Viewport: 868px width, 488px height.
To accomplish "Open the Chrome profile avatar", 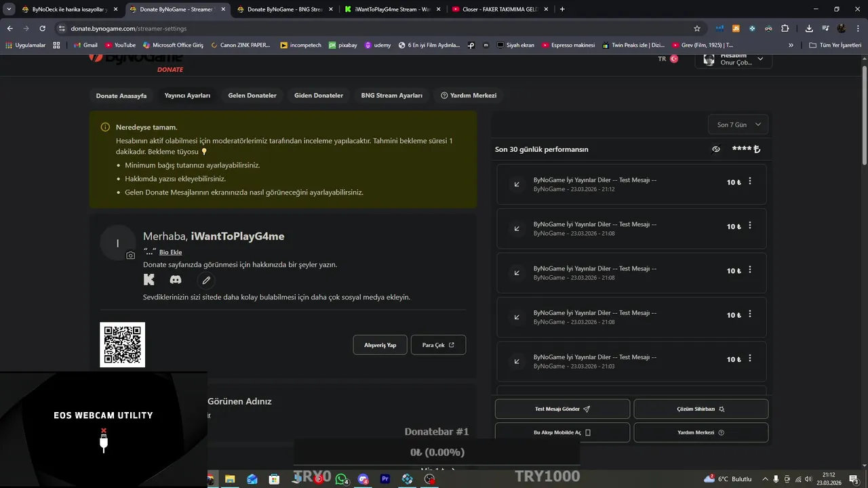I will point(842,28).
